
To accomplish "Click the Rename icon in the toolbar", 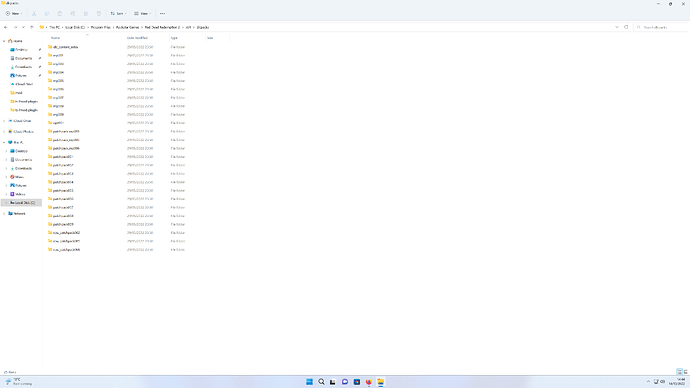I will tap(73, 14).
